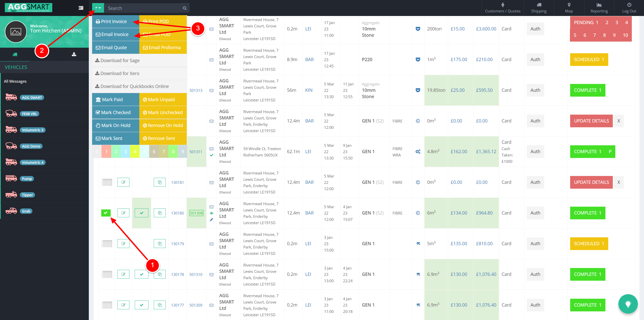Open order number 130179 link
The height and width of the screenshot is (320, 644).
[x=177, y=244]
